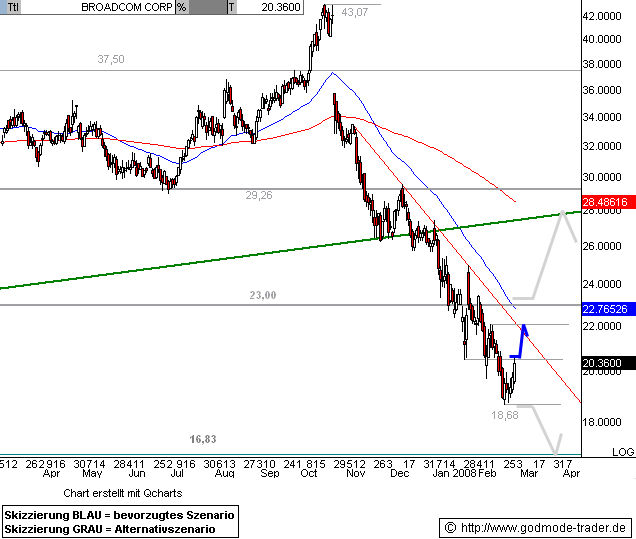Click the 32.0000 axis value

(x=602, y=146)
